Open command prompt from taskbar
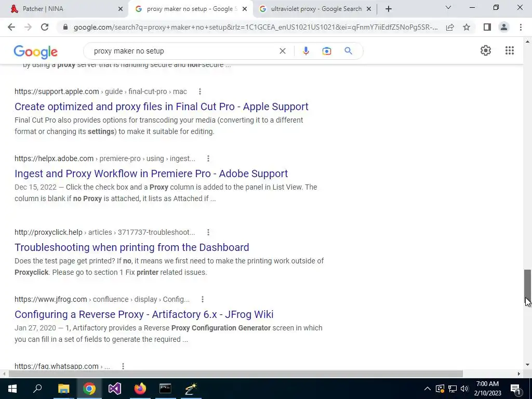The image size is (532, 399). (165, 389)
